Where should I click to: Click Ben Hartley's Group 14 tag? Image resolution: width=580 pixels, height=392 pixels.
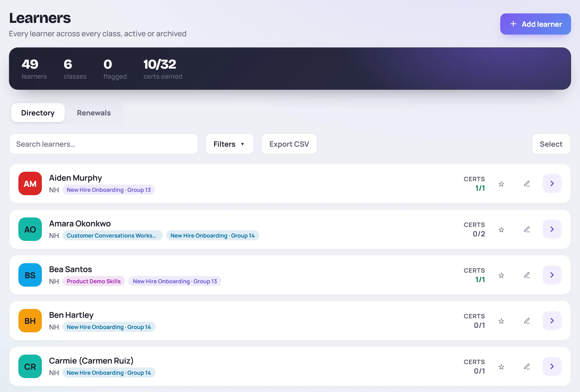[109, 327]
